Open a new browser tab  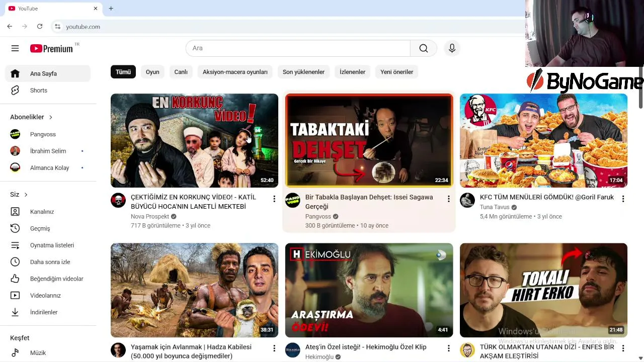click(111, 9)
